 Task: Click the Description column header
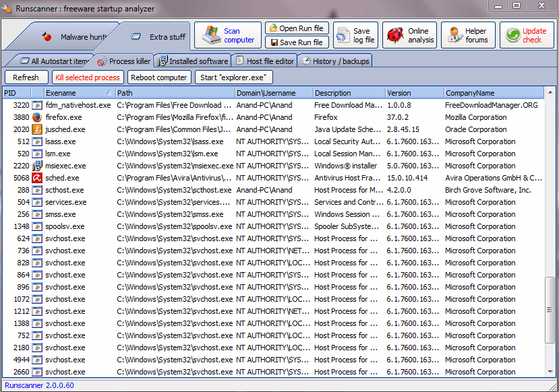[x=349, y=93]
